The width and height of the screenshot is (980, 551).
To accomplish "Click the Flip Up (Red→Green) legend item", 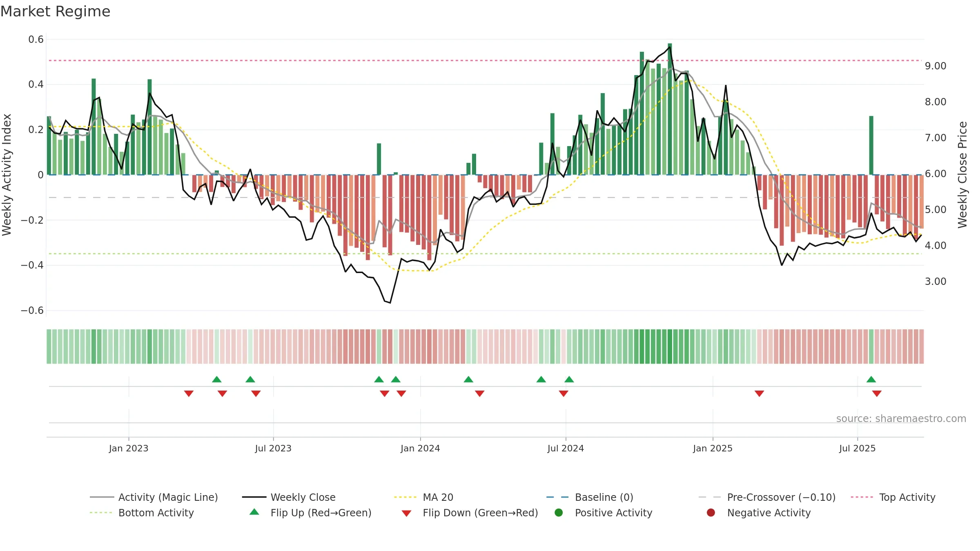I will tap(310, 513).
